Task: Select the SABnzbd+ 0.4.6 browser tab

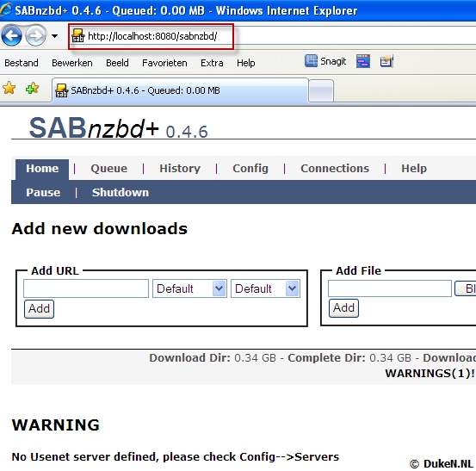Action: coord(180,90)
